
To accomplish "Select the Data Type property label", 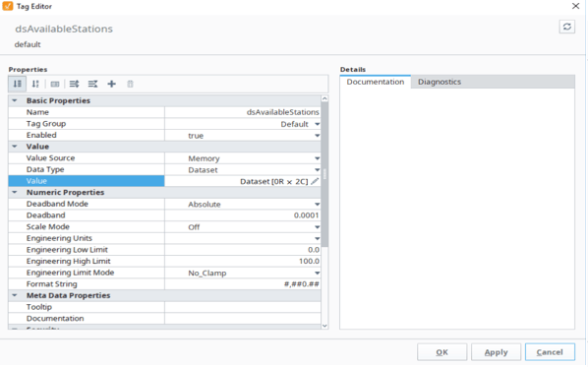I will pos(45,169).
